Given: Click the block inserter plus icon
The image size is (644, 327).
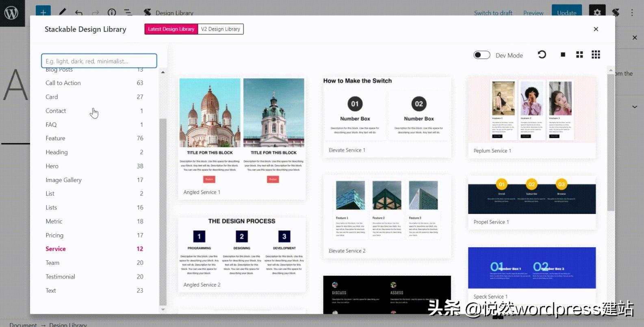Looking at the screenshot, I should (x=43, y=12).
